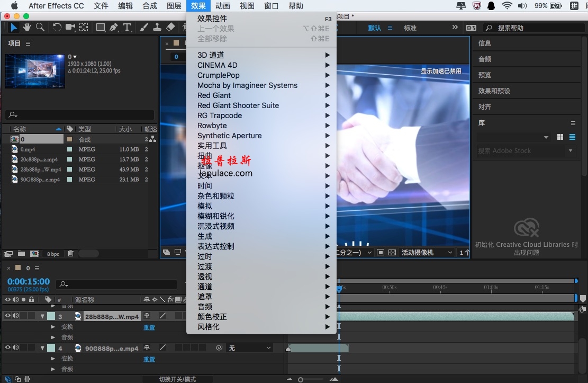This screenshot has height=383, width=588.
Task: Select the Hand tool
Action: tap(26, 27)
